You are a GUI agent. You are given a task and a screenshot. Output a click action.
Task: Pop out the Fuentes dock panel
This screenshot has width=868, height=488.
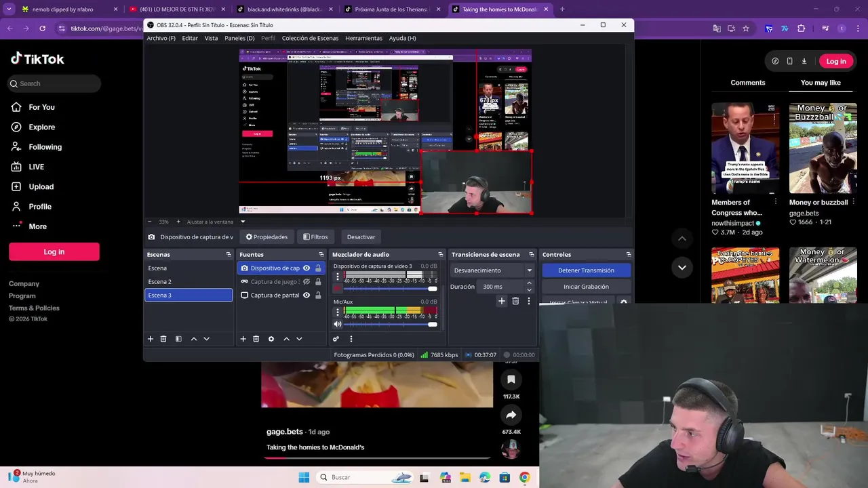click(x=321, y=255)
